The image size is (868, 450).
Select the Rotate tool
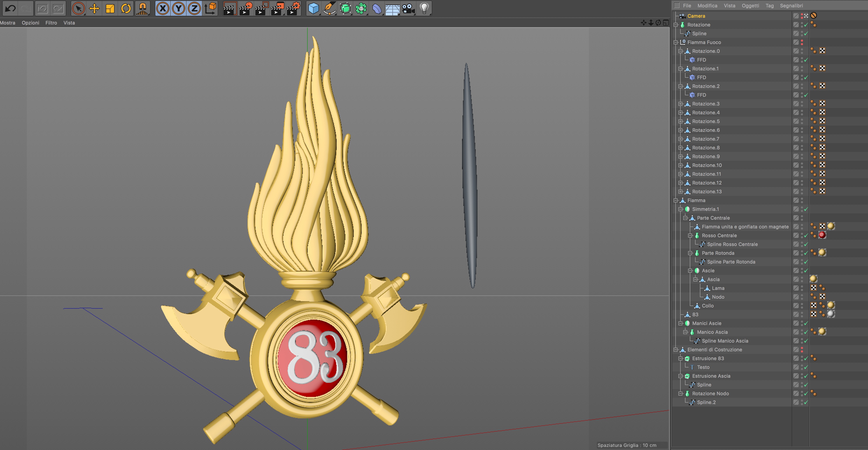tap(126, 8)
